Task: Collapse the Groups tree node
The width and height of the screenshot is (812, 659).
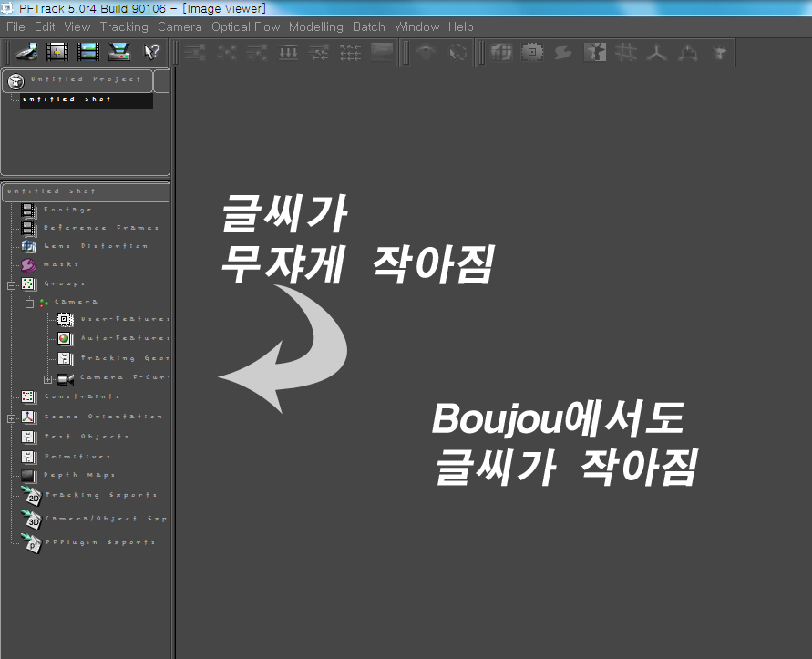Action: coord(12,285)
